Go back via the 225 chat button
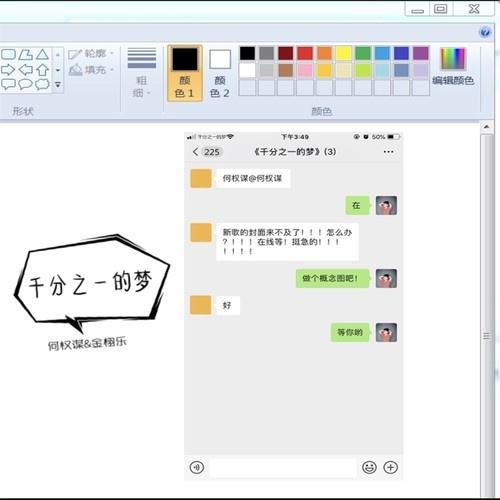 coord(207,152)
